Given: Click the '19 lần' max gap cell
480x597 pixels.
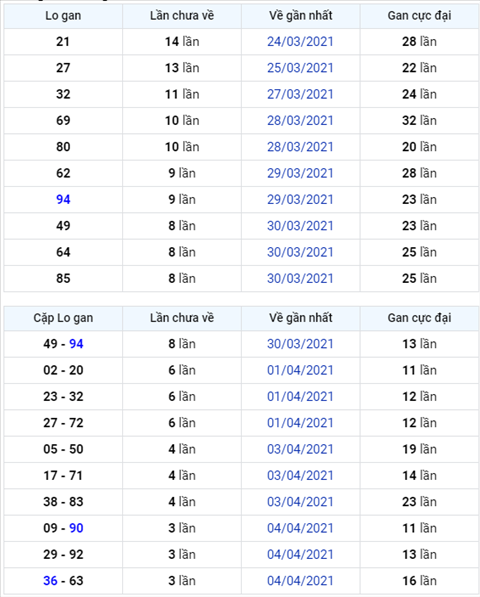Looking at the screenshot, I should click(419, 449).
